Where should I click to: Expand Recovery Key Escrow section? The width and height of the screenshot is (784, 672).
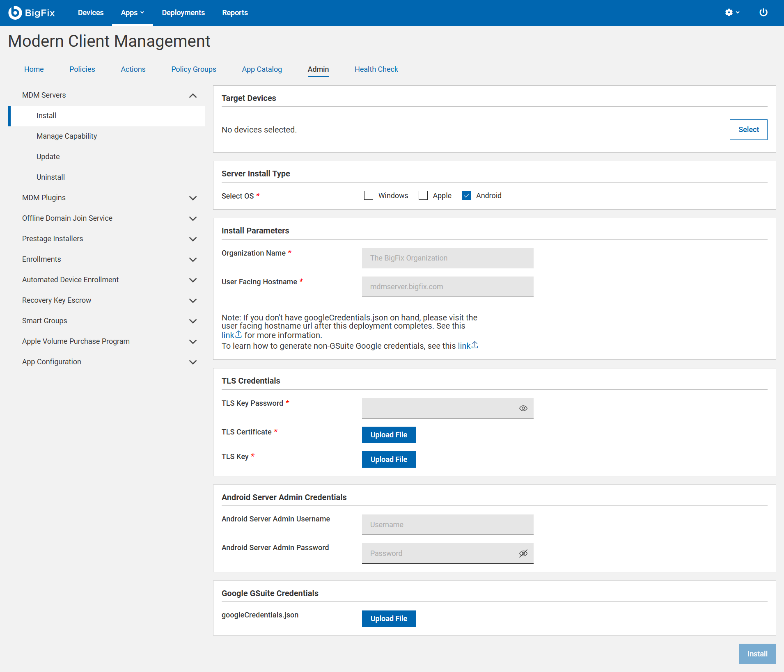coord(193,300)
